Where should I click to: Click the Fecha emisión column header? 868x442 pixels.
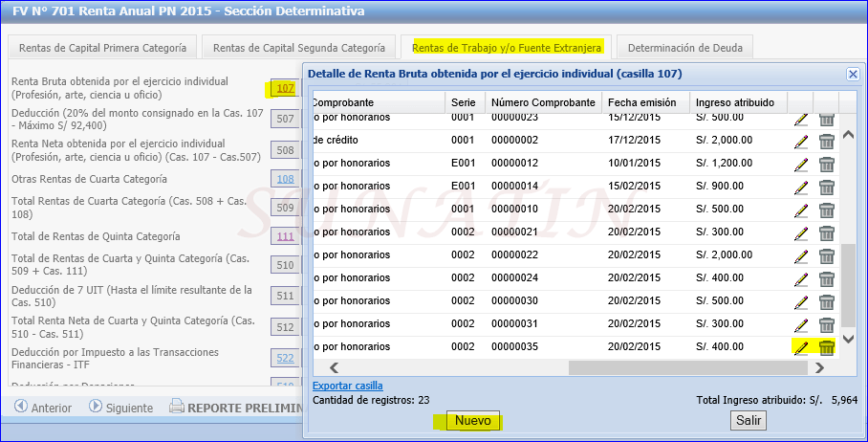coord(645,102)
